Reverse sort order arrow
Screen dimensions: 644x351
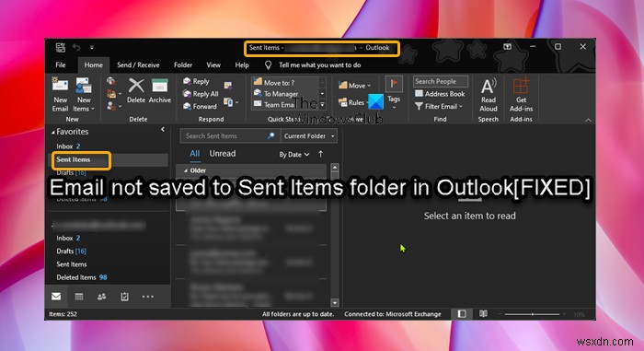click(320, 154)
